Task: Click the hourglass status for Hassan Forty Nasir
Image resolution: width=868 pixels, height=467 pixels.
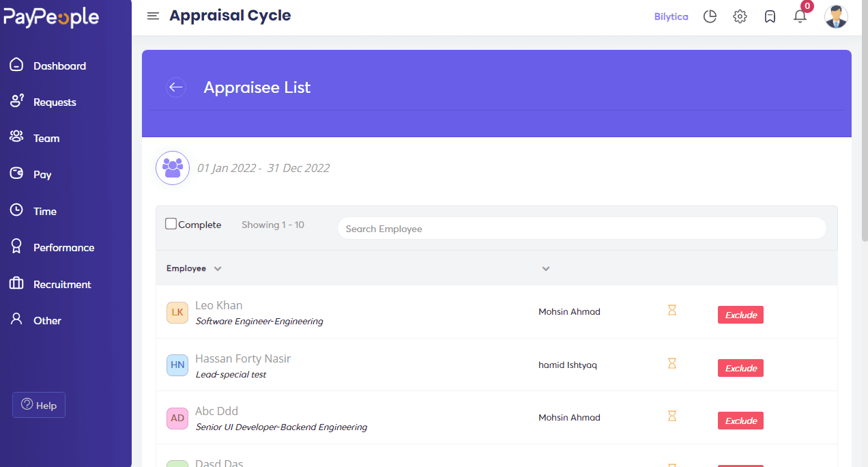Action: point(672,364)
